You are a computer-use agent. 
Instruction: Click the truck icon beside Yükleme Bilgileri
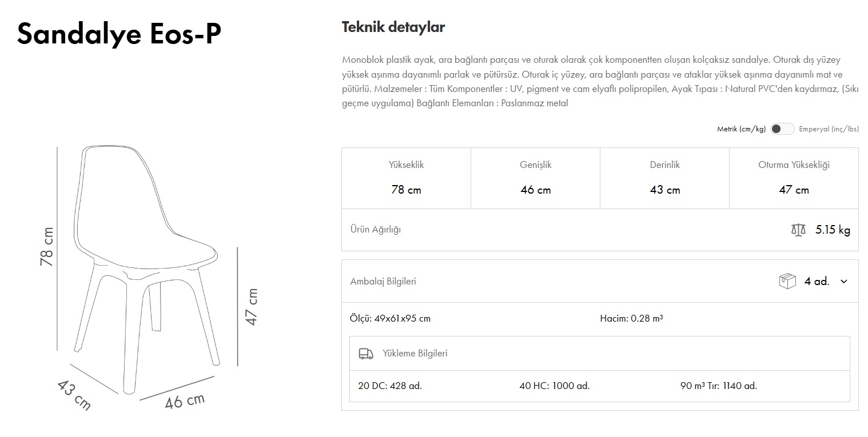pyautogui.click(x=366, y=354)
